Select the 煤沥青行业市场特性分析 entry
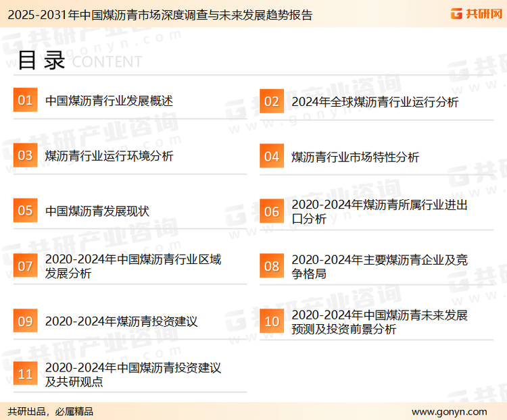The width and height of the screenshot is (507, 420). tap(355, 157)
